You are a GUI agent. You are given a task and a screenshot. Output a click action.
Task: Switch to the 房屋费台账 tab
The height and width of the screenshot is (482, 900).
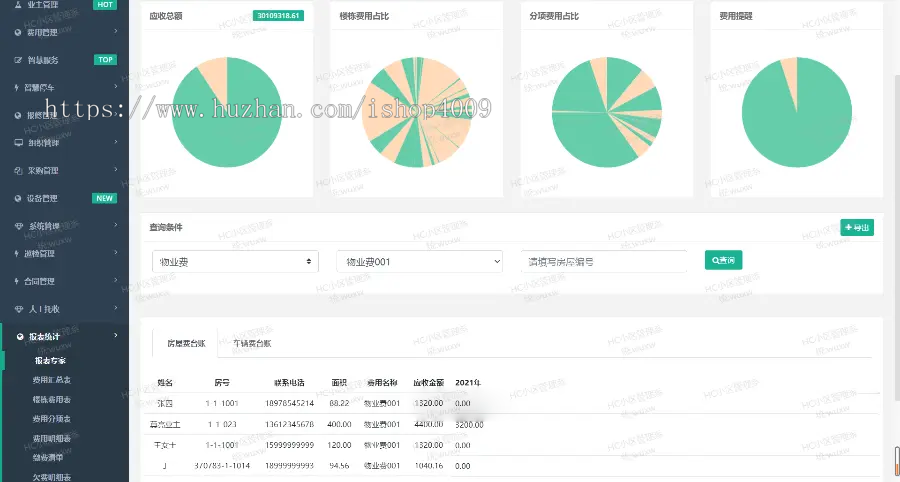pyautogui.click(x=185, y=344)
